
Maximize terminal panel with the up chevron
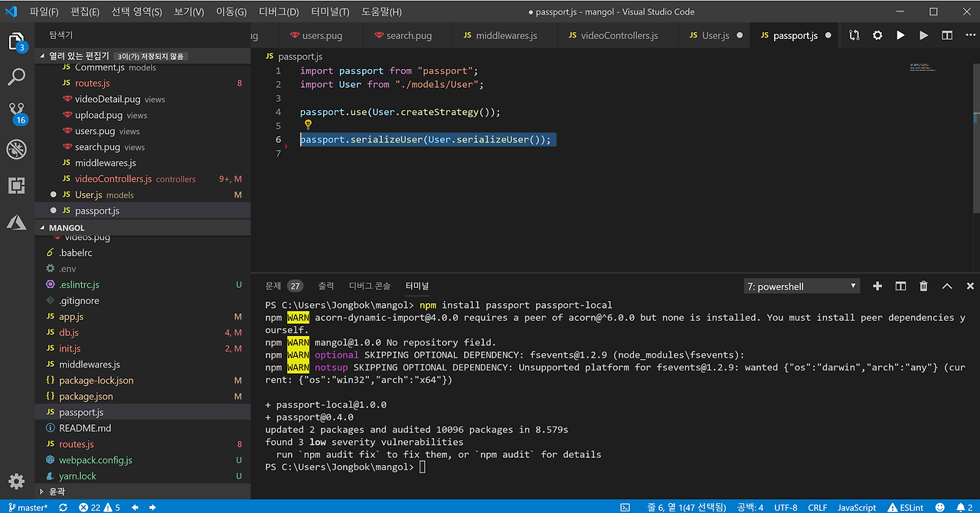(x=947, y=286)
